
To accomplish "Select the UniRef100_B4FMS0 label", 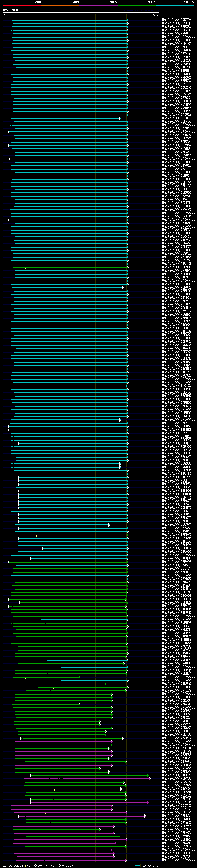I will (177, 71).
